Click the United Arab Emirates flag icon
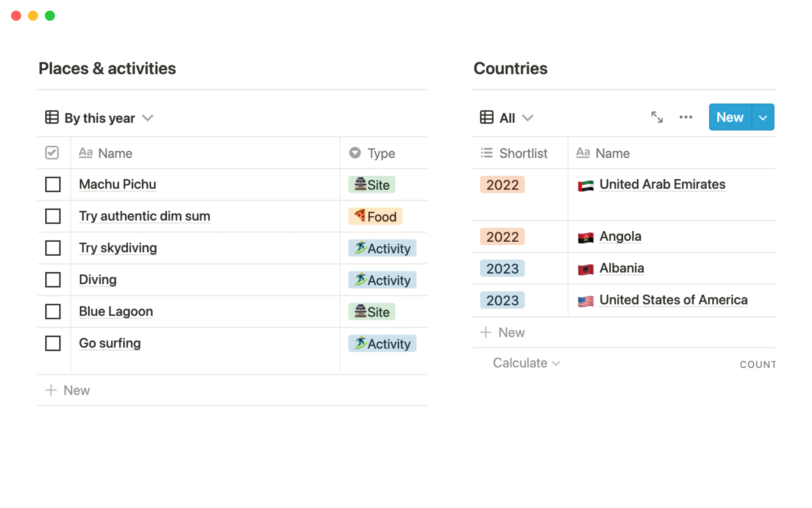The width and height of the screenshot is (812, 508). (586, 185)
